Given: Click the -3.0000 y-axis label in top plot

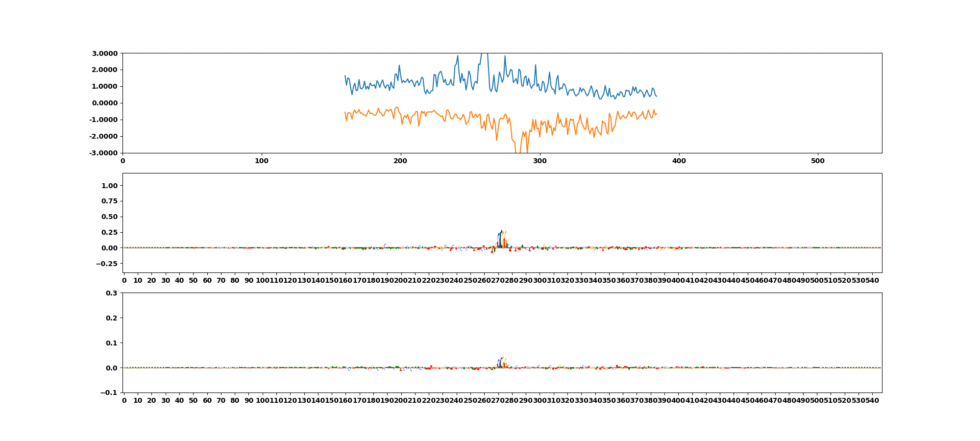Looking at the screenshot, I should [102, 153].
